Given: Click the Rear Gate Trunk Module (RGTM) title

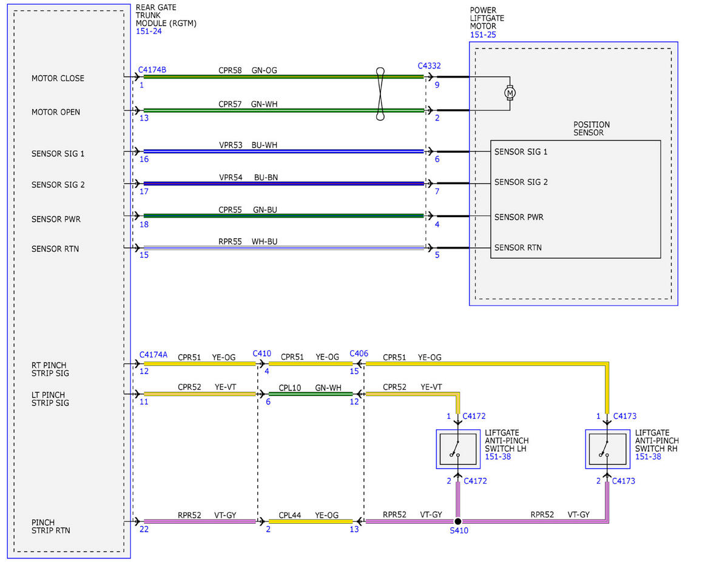Looking at the screenshot, I should 166,15.
